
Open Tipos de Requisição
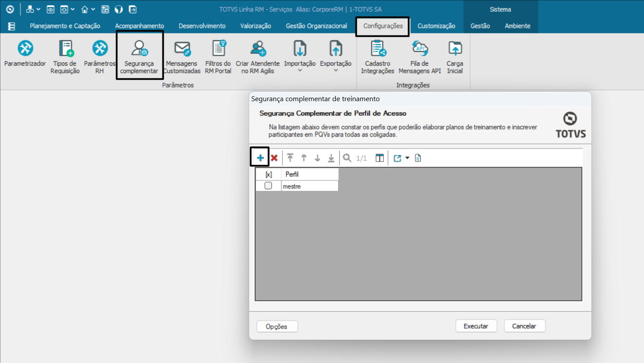coord(65,57)
